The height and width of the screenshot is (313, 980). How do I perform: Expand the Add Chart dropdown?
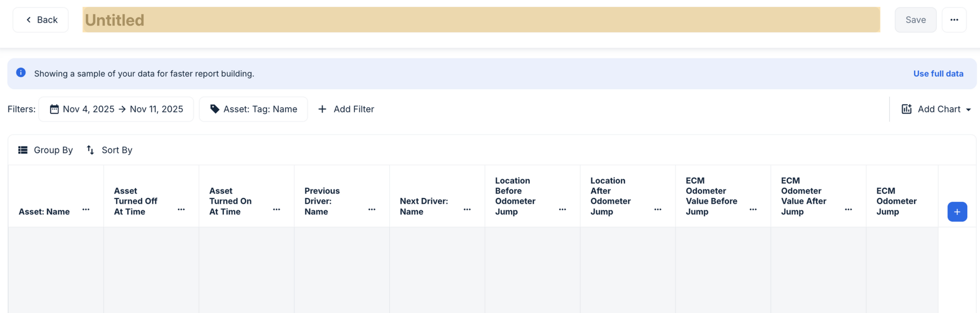coord(936,109)
